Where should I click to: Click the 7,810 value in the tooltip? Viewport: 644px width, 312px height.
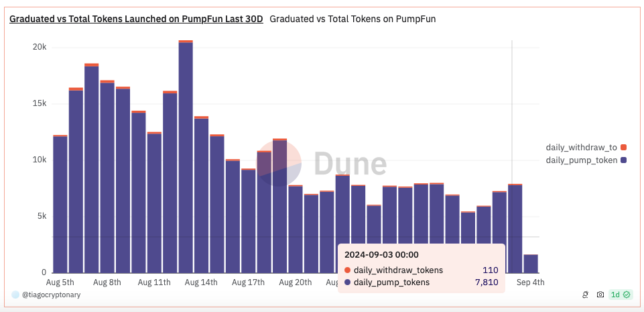(x=486, y=282)
